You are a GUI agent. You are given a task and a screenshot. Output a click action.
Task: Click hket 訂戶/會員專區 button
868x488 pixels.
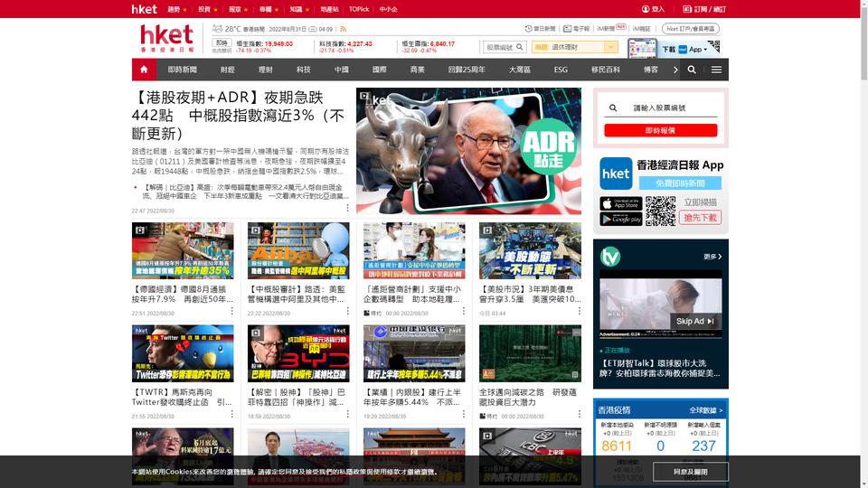(690, 28)
